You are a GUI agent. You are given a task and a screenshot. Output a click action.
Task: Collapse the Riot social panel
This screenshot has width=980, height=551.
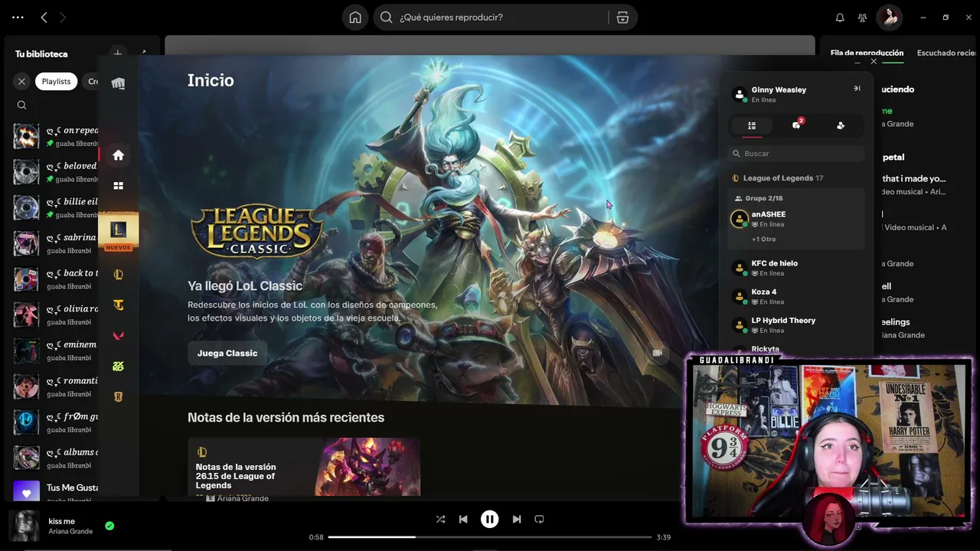pos(857,89)
